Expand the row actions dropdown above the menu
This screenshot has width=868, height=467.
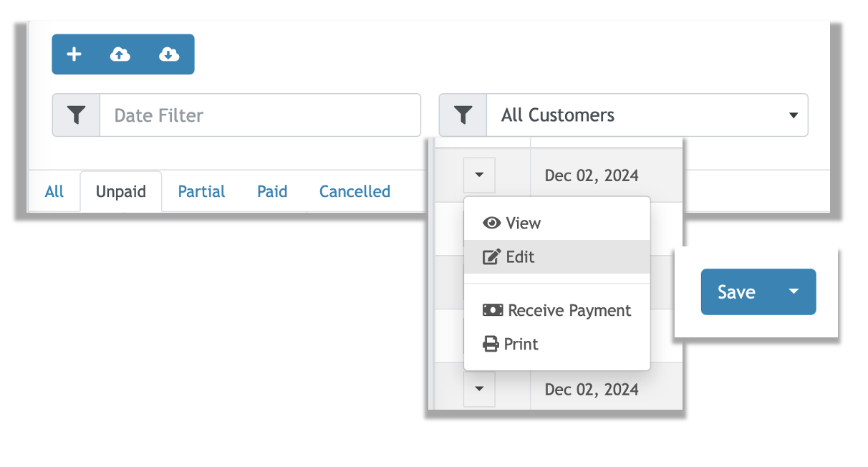(x=478, y=175)
